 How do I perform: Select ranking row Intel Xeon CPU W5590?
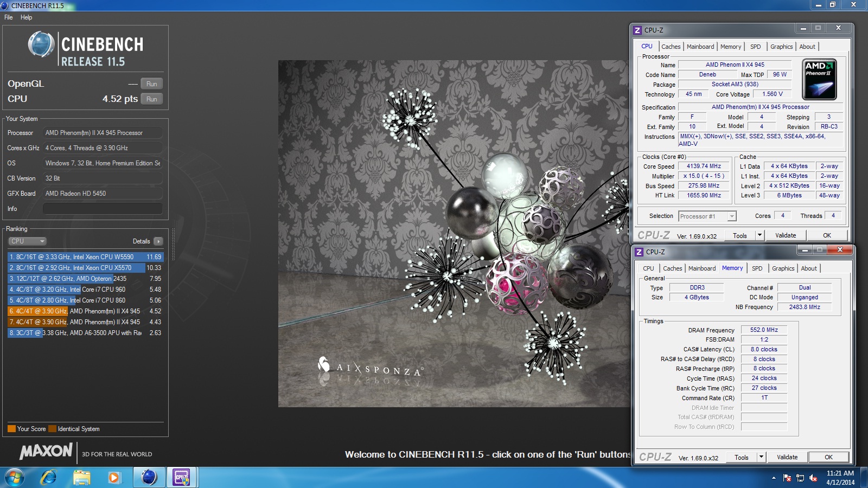point(86,257)
